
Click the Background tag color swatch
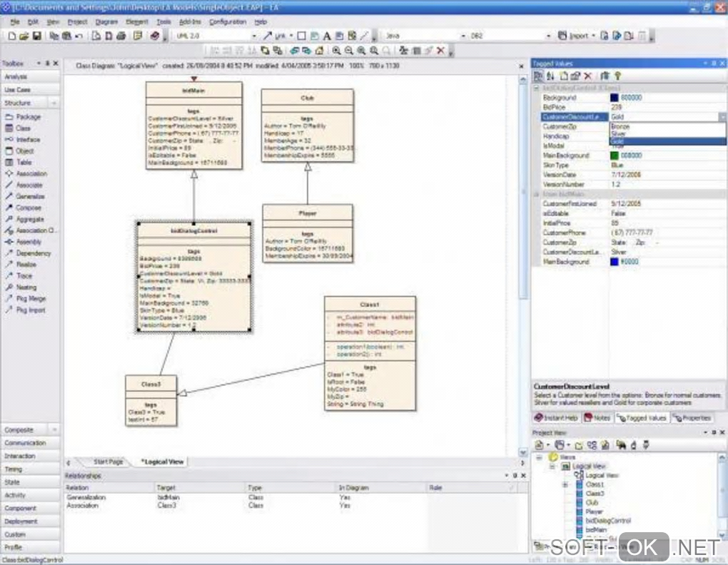pos(615,98)
